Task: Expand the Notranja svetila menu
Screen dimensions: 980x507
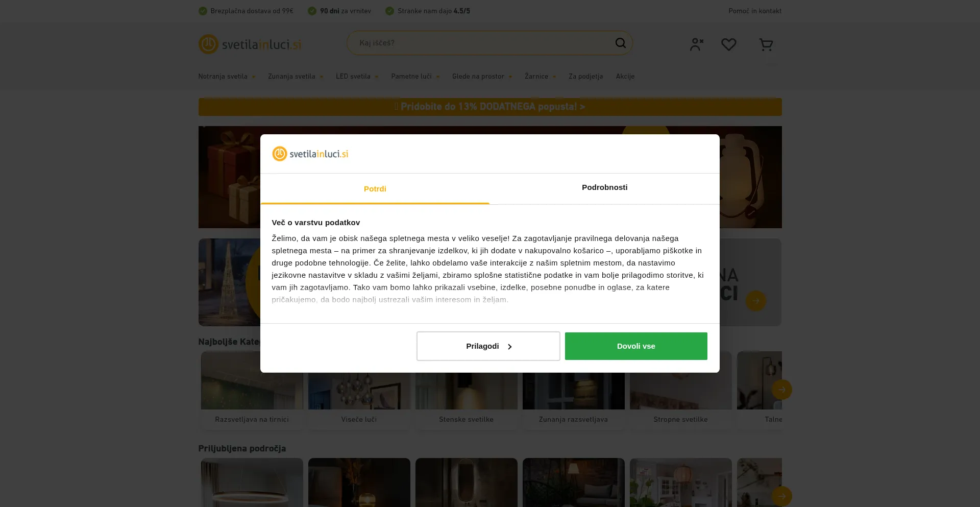Action: tap(227, 77)
